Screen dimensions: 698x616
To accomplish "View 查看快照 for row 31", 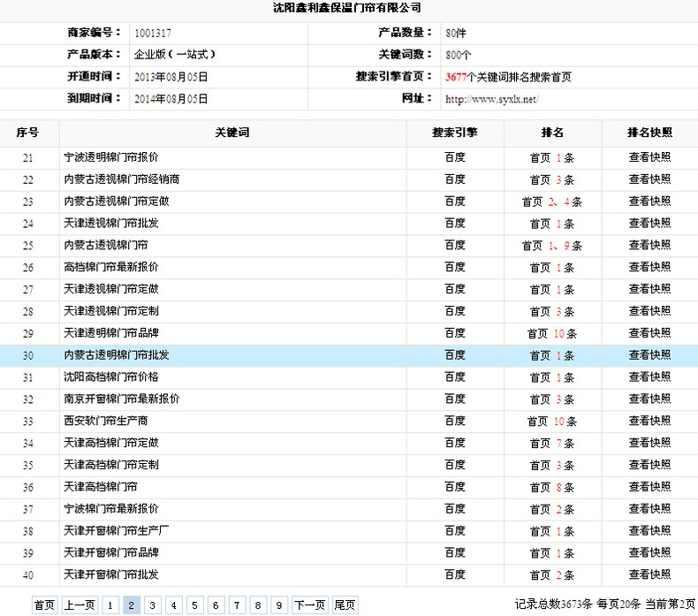I will [649, 376].
